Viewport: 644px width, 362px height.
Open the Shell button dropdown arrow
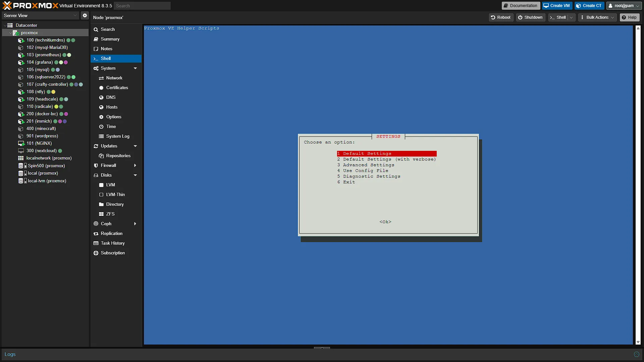tap(571, 17)
